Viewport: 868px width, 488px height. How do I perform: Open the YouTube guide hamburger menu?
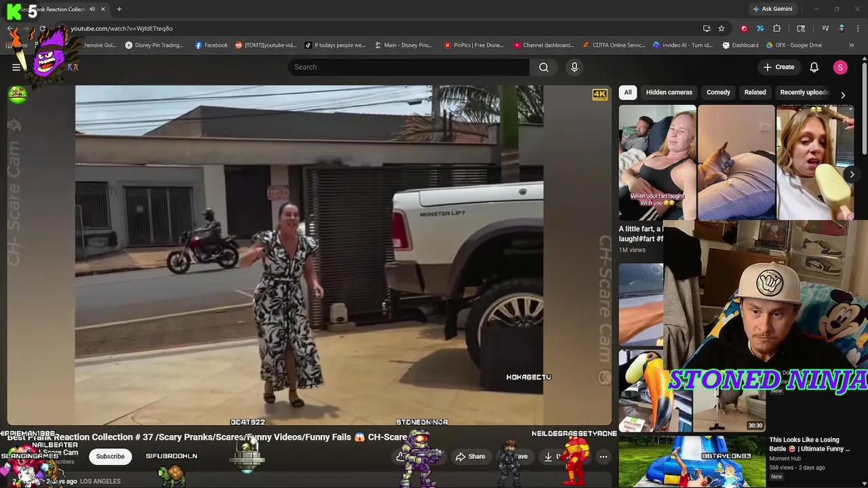16,67
